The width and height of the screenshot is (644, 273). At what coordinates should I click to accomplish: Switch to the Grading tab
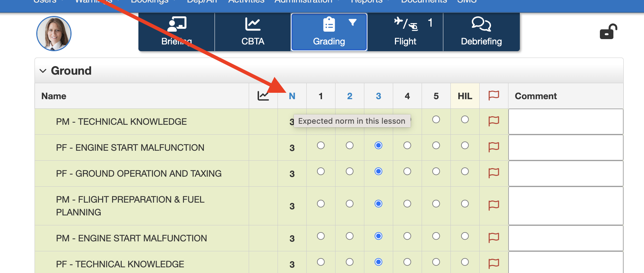[x=329, y=32]
